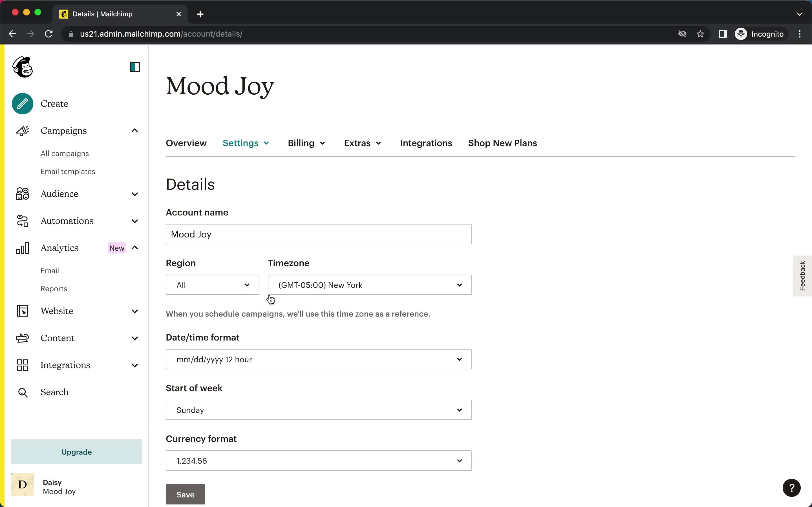The width and height of the screenshot is (812, 507).
Task: Click the Audience icon in sidebar
Action: pos(22,193)
